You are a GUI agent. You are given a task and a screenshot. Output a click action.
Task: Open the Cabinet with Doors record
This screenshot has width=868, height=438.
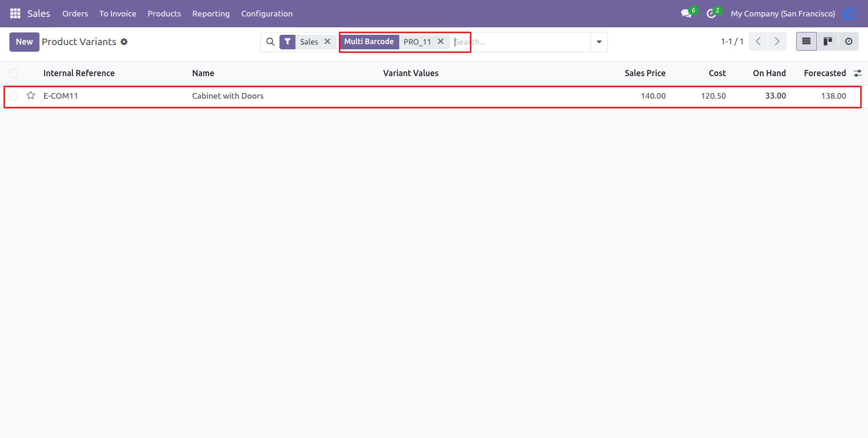point(228,96)
